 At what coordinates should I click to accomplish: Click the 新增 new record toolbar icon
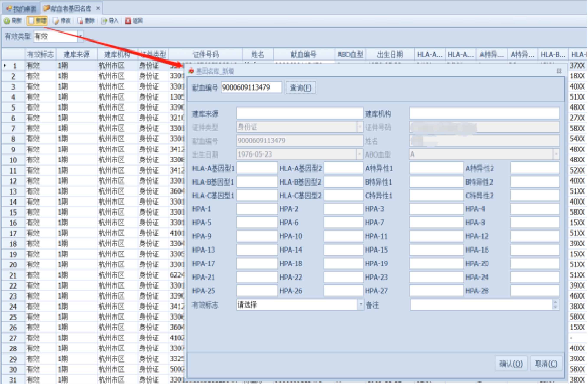pyautogui.click(x=32, y=21)
